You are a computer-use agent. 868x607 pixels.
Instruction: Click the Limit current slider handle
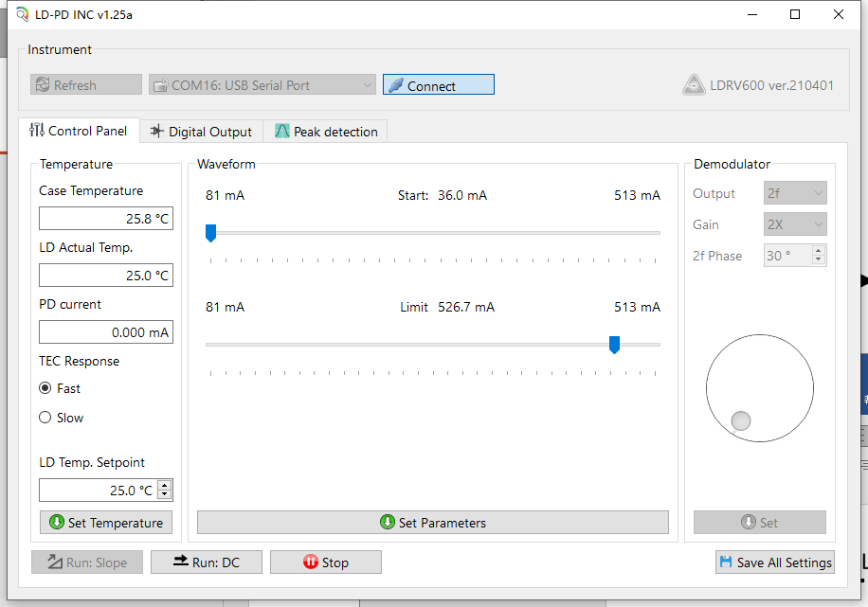tap(614, 345)
